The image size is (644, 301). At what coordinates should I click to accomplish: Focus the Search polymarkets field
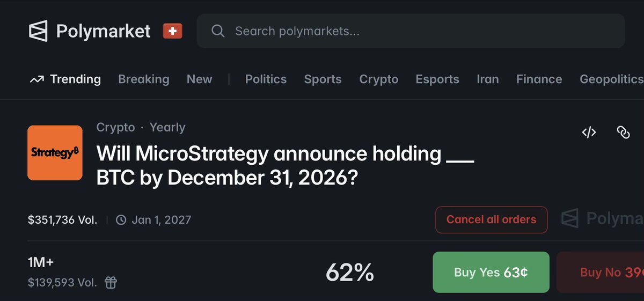pyautogui.click(x=419, y=31)
